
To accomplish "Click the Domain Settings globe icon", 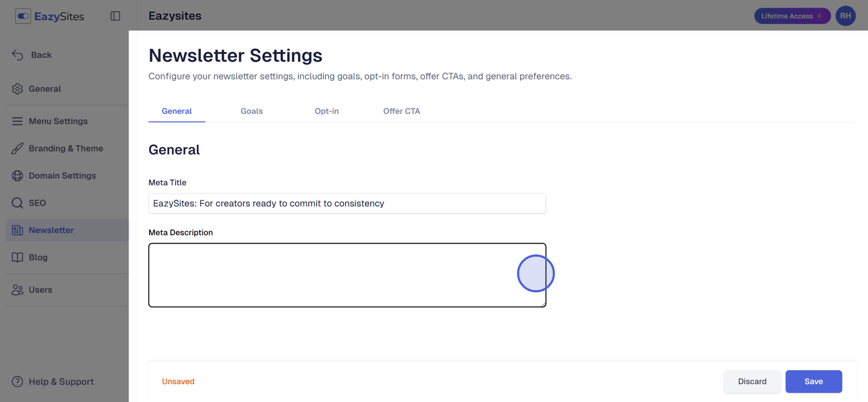I will [x=17, y=176].
